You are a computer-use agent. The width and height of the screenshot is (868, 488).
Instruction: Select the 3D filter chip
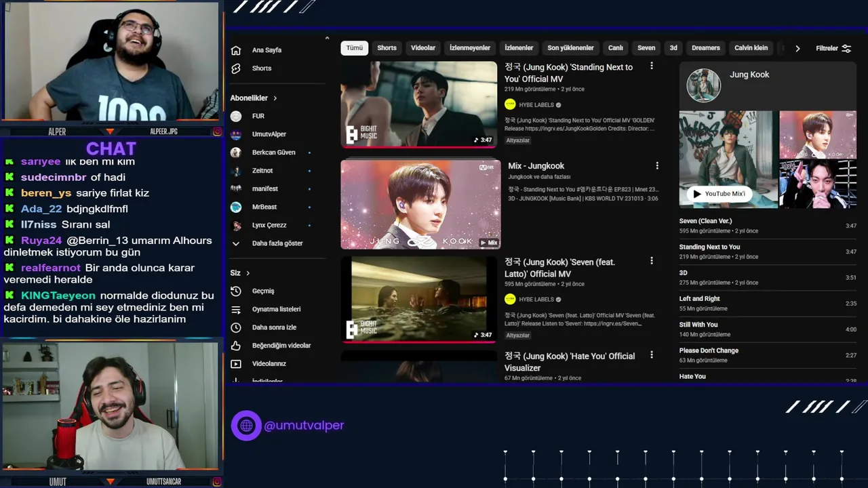[x=673, y=48]
